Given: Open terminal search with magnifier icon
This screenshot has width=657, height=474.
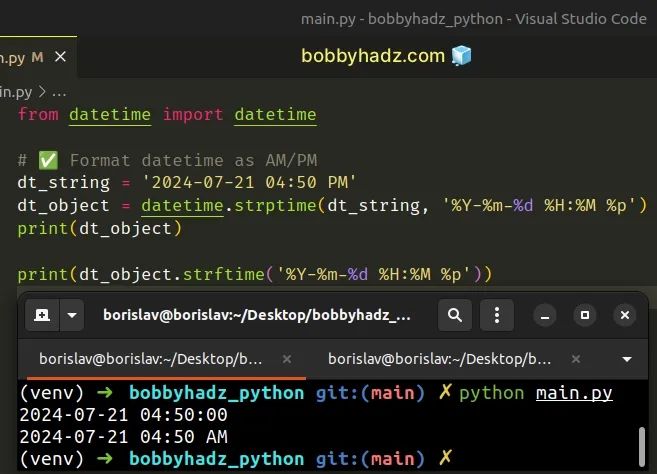Looking at the screenshot, I should point(455,315).
